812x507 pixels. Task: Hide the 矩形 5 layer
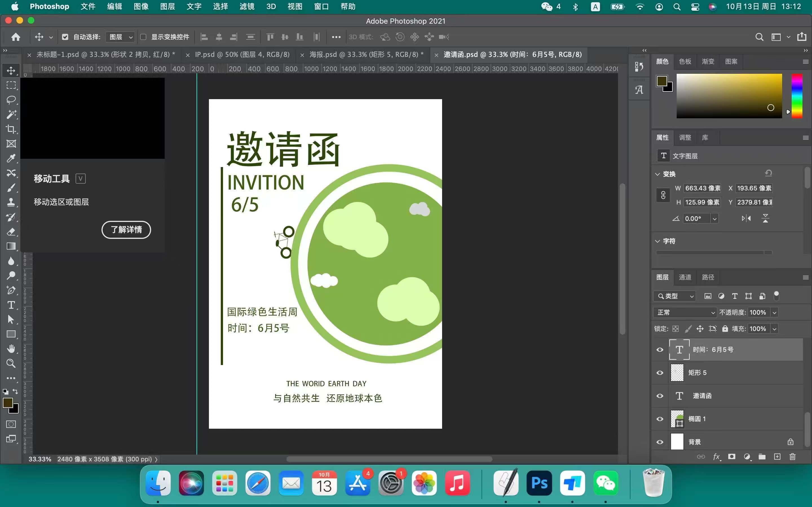pos(660,373)
